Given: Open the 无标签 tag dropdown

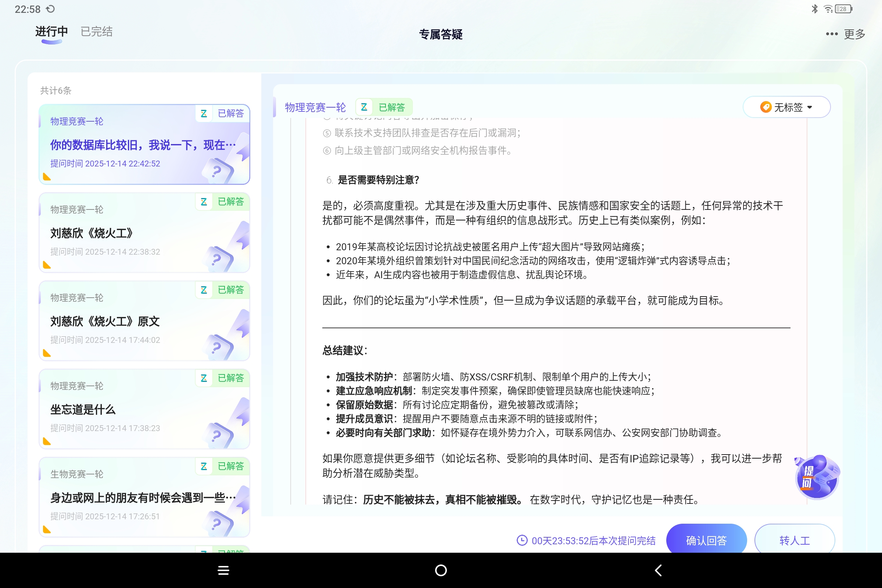Looking at the screenshot, I should coord(786,107).
